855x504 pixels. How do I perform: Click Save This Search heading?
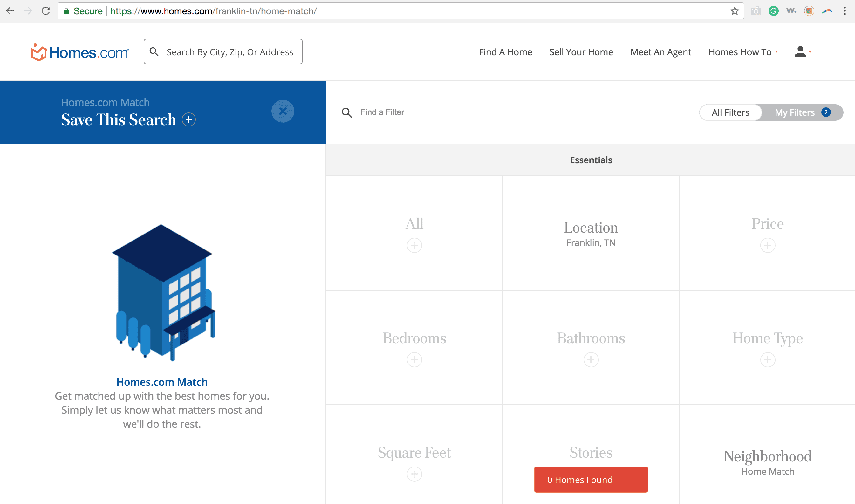(x=119, y=119)
